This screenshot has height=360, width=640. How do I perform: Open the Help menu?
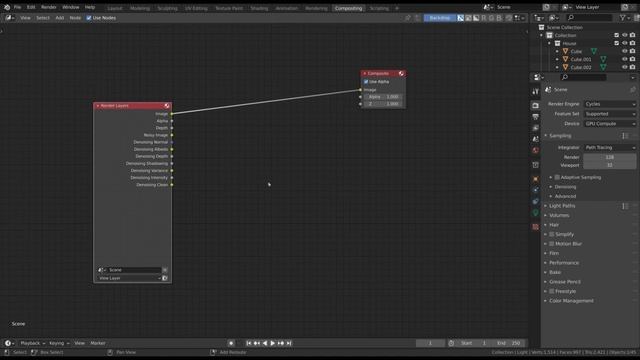(x=90, y=7)
